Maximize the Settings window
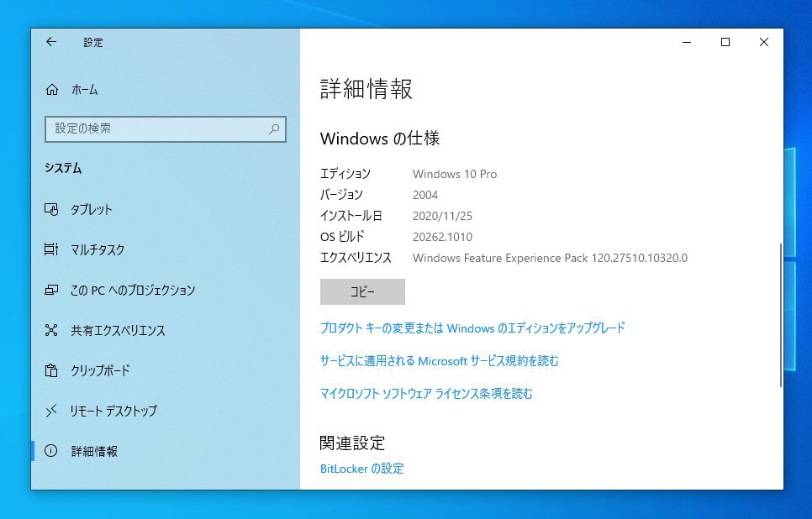 pos(725,42)
